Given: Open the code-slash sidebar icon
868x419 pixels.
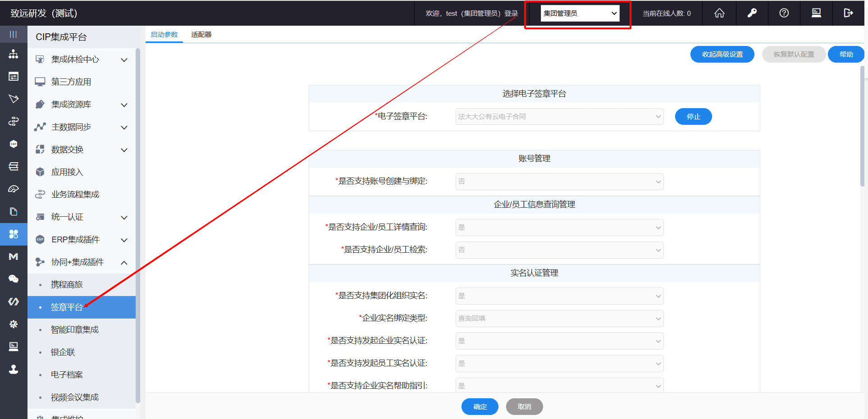Looking at the screenshot, I should (x=14, y=301).
